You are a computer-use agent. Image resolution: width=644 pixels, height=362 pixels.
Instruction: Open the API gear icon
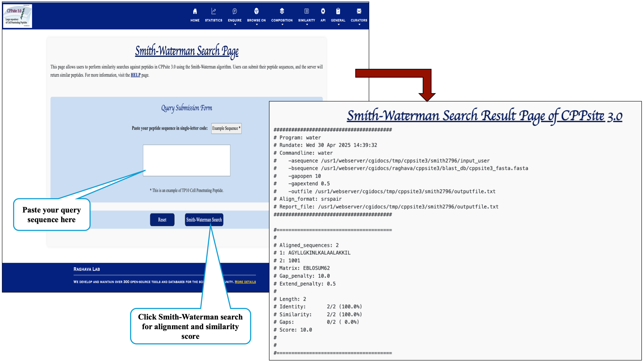[x=323, y=11]
